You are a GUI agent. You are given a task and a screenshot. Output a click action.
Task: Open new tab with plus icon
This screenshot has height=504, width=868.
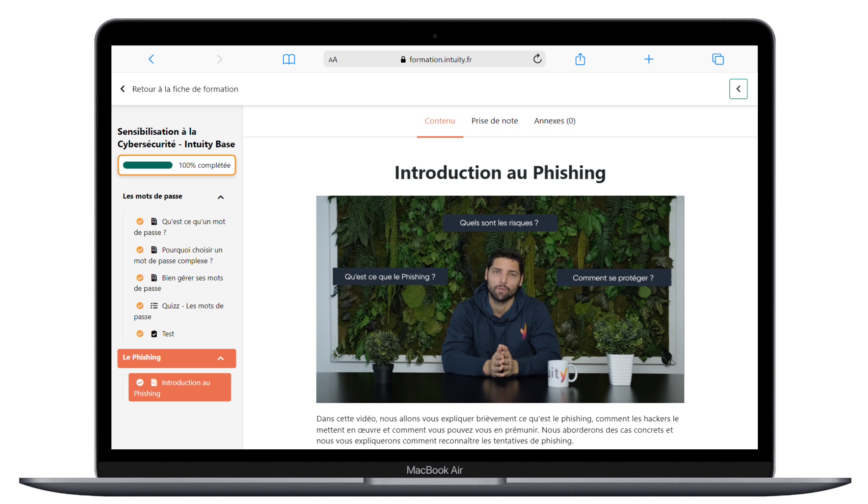coord(648,59)
